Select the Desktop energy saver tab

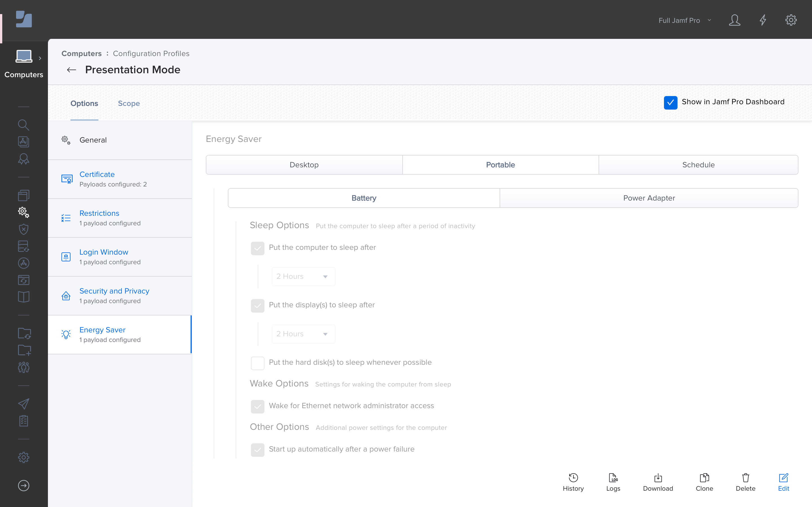pos(304,165)
